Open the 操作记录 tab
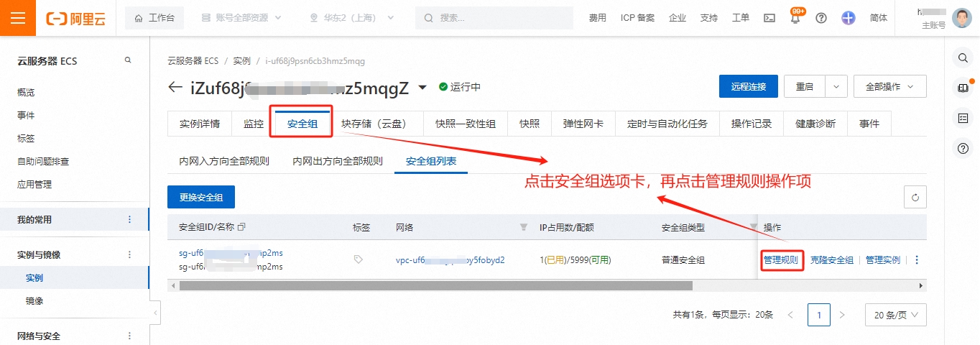The height and width of the screenshot is (345, 980). (x=752, y=124)
